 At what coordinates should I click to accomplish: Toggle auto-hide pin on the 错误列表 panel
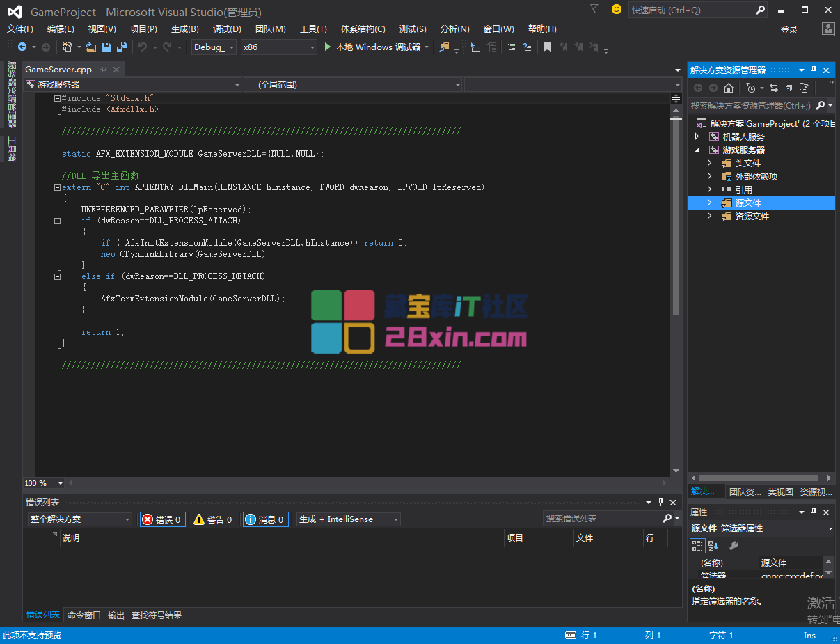[x=660, y=502]
